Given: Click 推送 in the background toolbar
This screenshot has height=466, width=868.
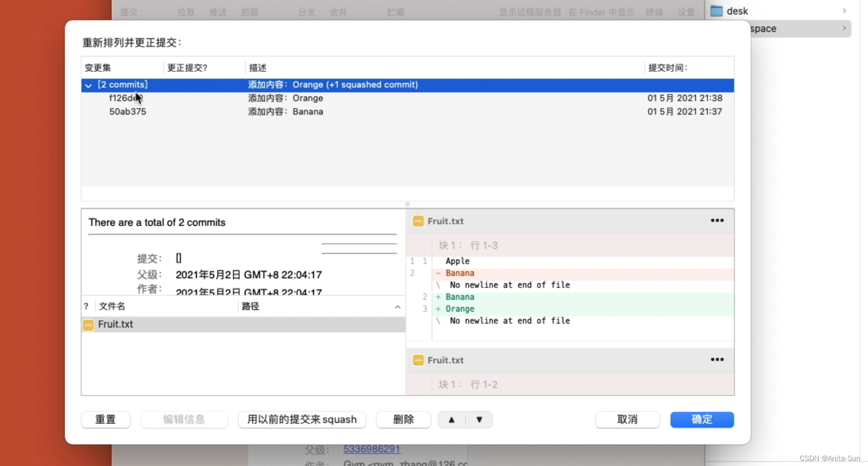Looking at the screenshot, I should (218, 12).
